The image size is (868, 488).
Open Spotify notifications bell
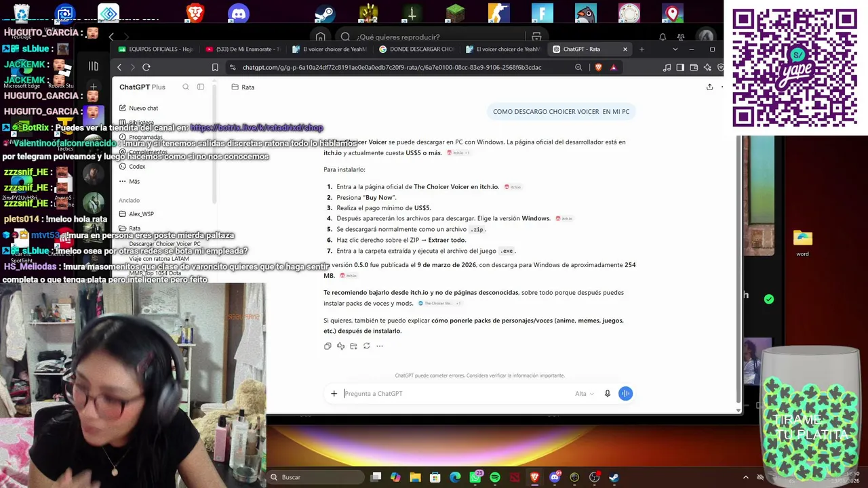pos(663,37)
